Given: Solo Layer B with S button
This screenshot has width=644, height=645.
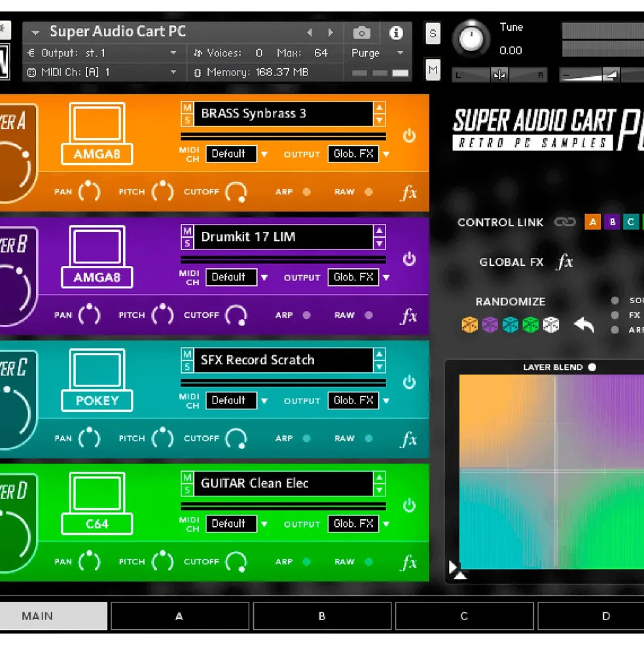Looking at the screenshot, I should [x=187, y=243].
